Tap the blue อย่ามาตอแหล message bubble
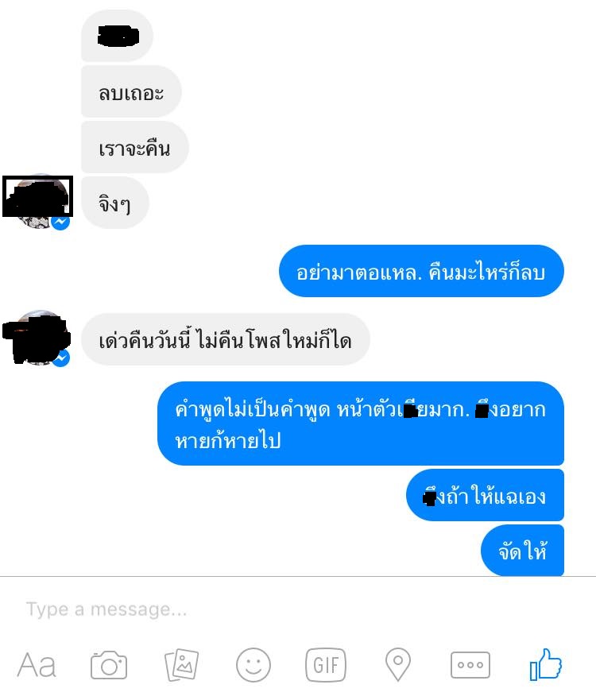This screenshot has width=596, height=700. point(421,271)
